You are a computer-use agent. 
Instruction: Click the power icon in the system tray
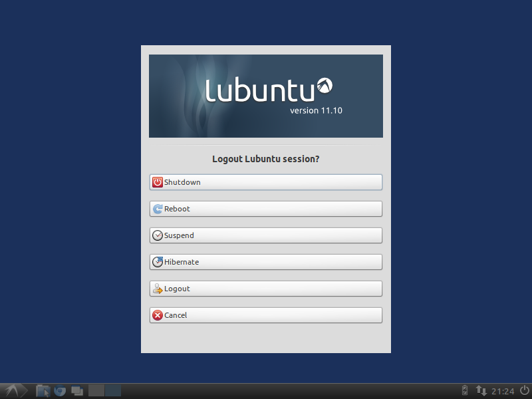[525, 390]
